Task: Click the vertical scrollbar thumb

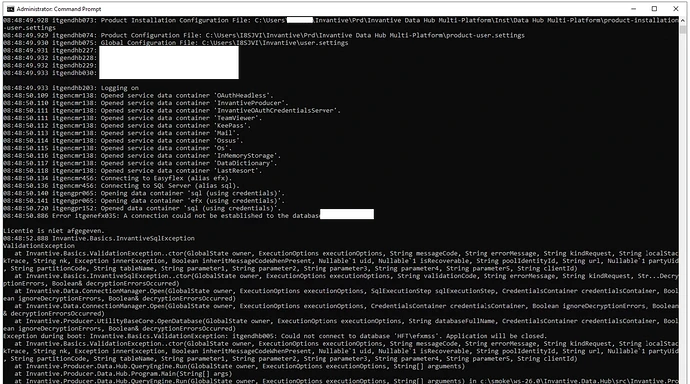Action: coord(683,29)
